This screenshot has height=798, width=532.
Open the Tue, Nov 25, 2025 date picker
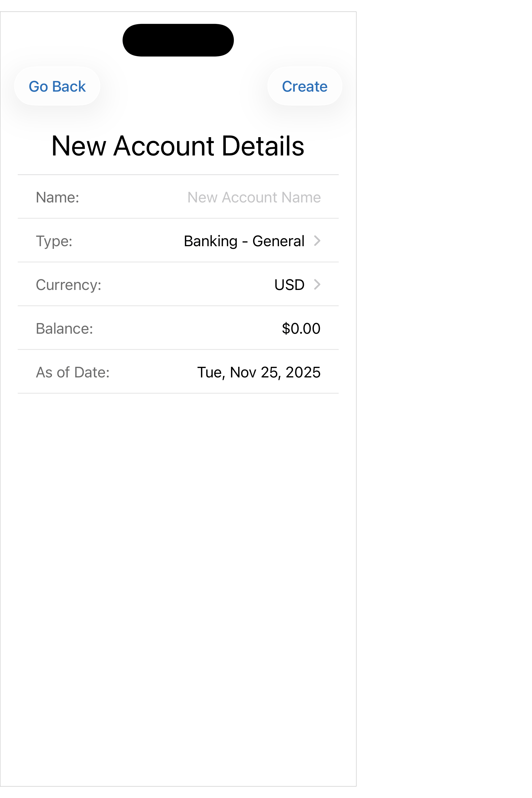259,372
